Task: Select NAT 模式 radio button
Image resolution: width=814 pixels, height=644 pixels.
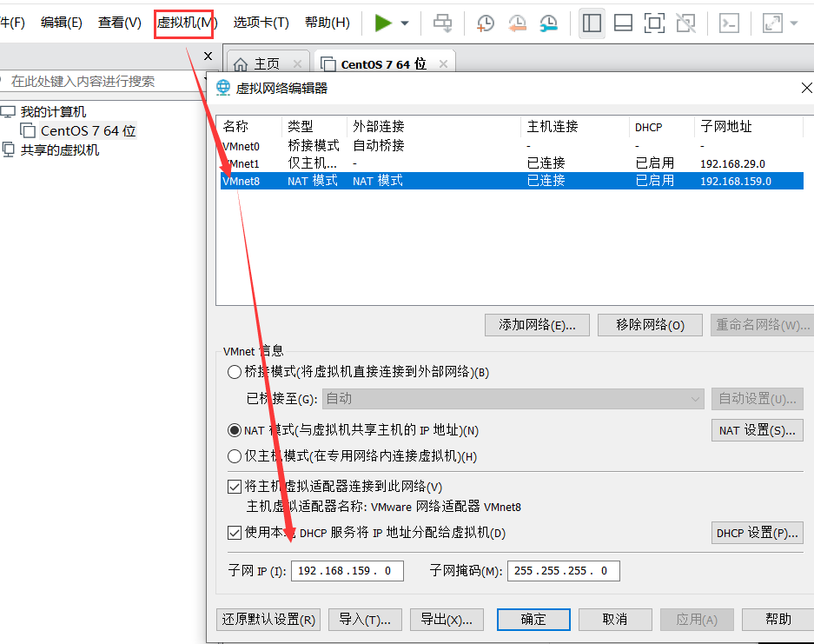Action: tap(235, 430)
